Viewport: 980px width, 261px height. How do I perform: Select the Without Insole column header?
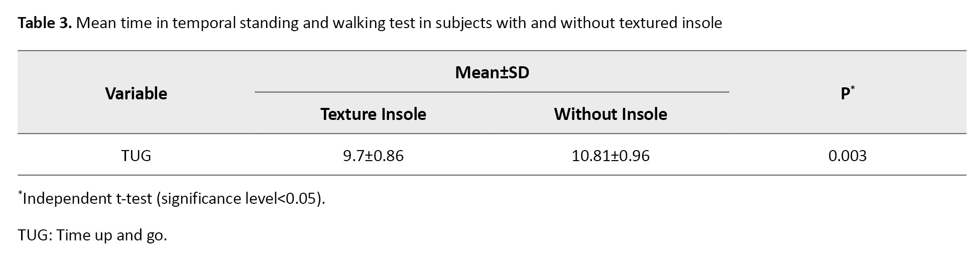[x=610, y=114]
